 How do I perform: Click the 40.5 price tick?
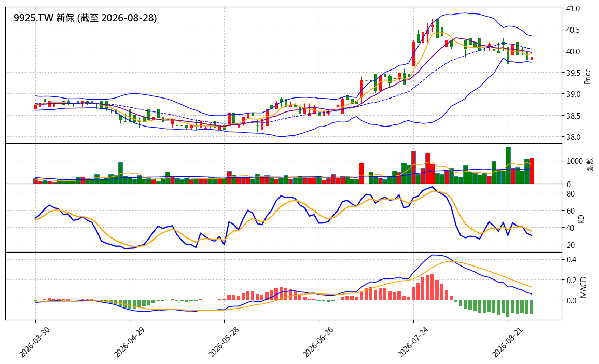pyautogui.click(x=573, y=30)
